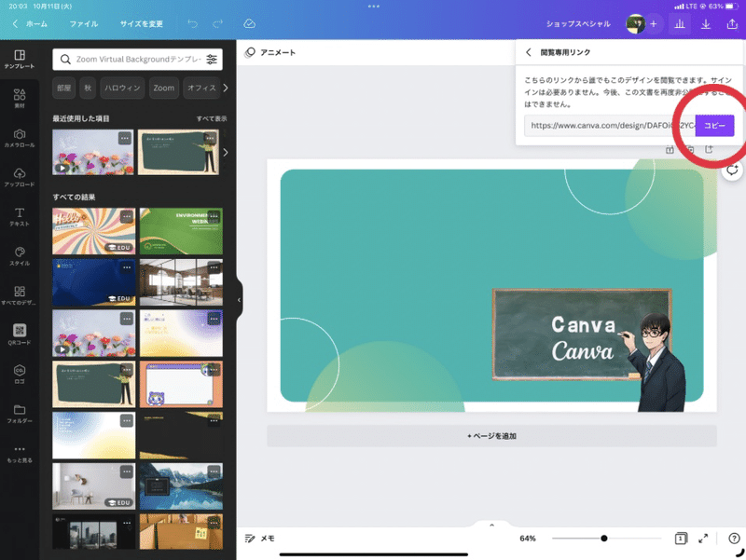
Task: Select the blue yellow gradient template
Action: (x=94, y=435)
